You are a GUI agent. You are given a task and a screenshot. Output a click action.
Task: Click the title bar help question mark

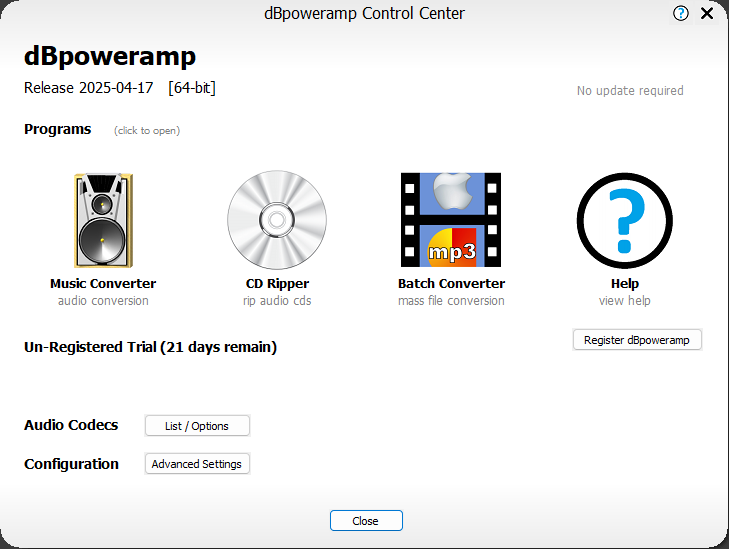coord(681,14)
